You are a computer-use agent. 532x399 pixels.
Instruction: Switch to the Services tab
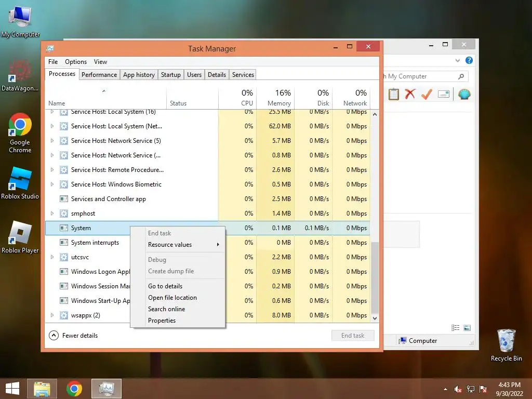pos(243,75)
